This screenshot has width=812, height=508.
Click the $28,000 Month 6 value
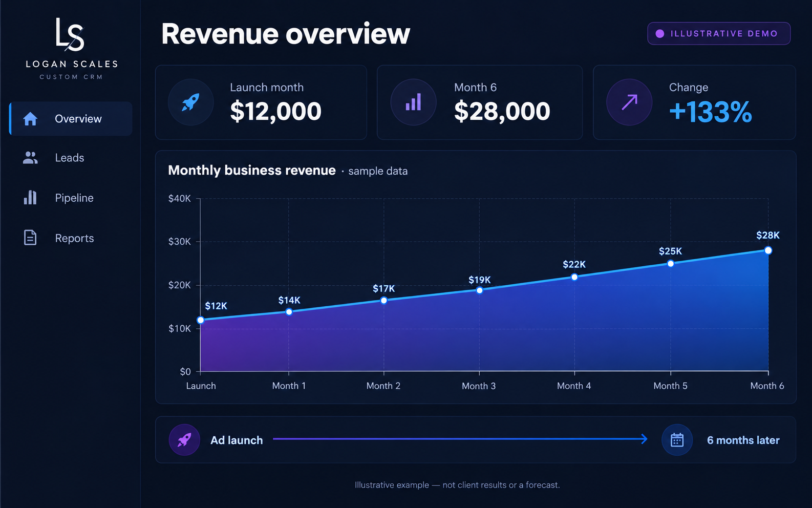[x=502, y=111]
